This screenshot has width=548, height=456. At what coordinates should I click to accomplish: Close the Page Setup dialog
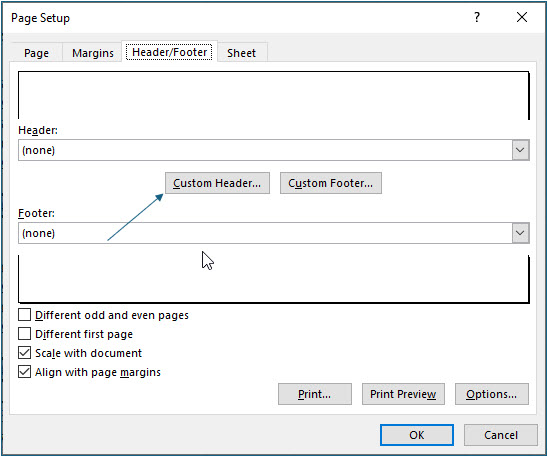pyautogui.click(x=522, y=17)
